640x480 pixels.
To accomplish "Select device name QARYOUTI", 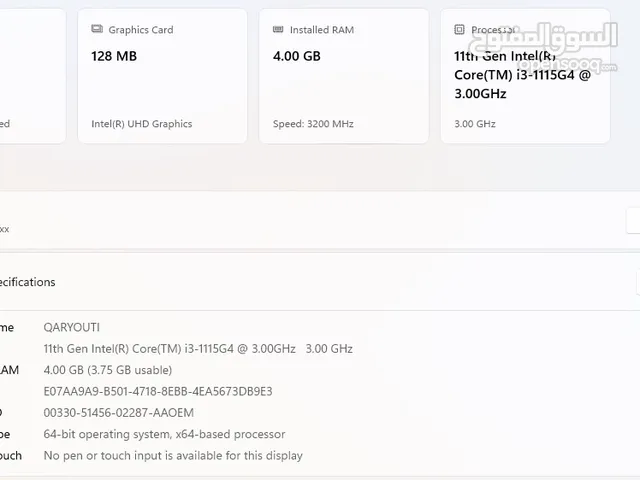I will pyautogui.click(x=71, y=327).
